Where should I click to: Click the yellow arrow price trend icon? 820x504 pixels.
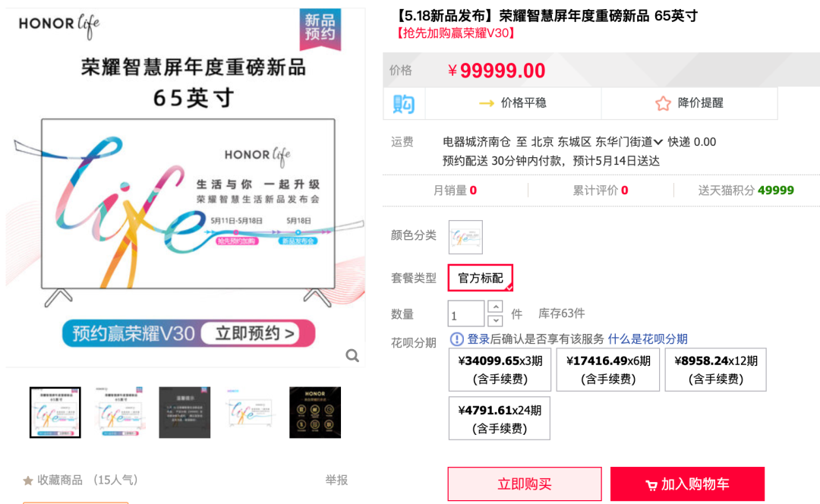point(487,103)
